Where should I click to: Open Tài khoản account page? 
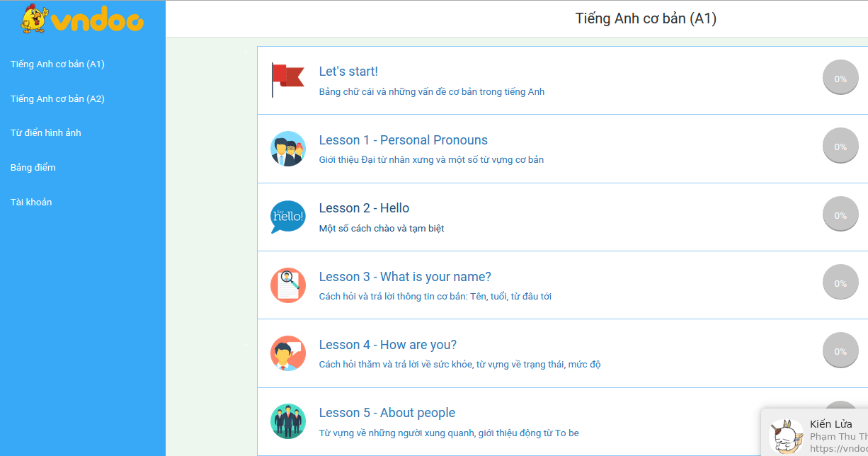point(31,203)
